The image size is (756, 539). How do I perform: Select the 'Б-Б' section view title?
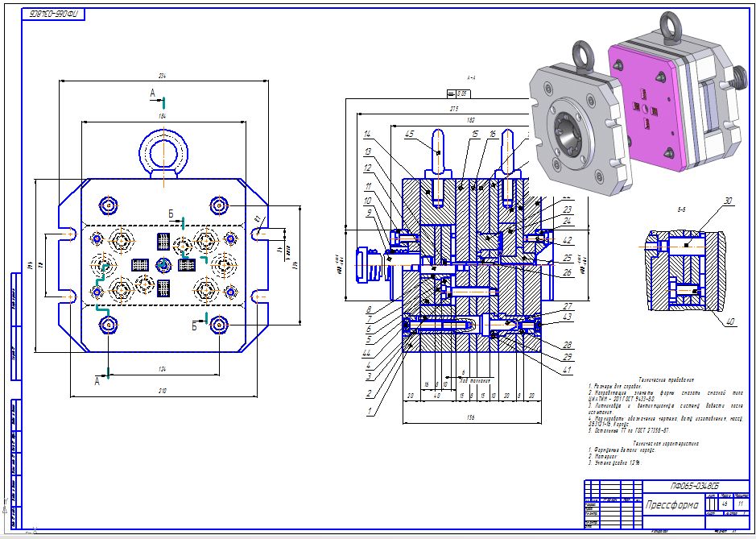681,210
